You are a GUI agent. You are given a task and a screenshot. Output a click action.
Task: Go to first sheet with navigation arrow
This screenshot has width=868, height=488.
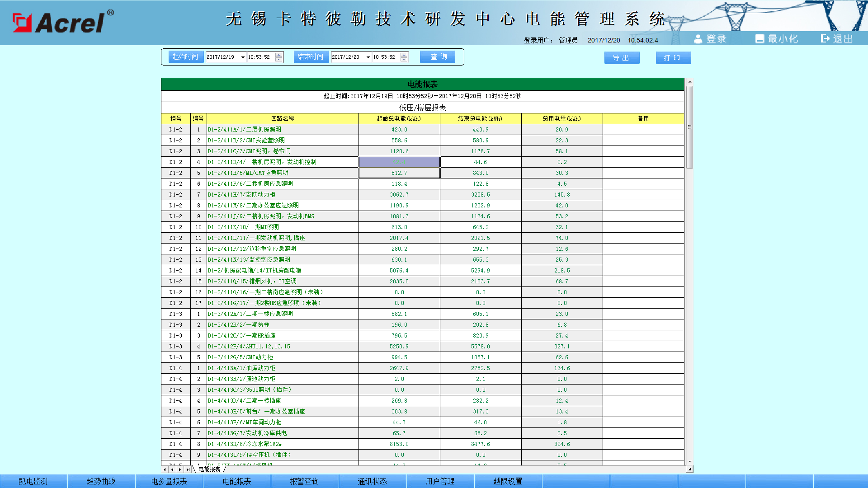164,469
